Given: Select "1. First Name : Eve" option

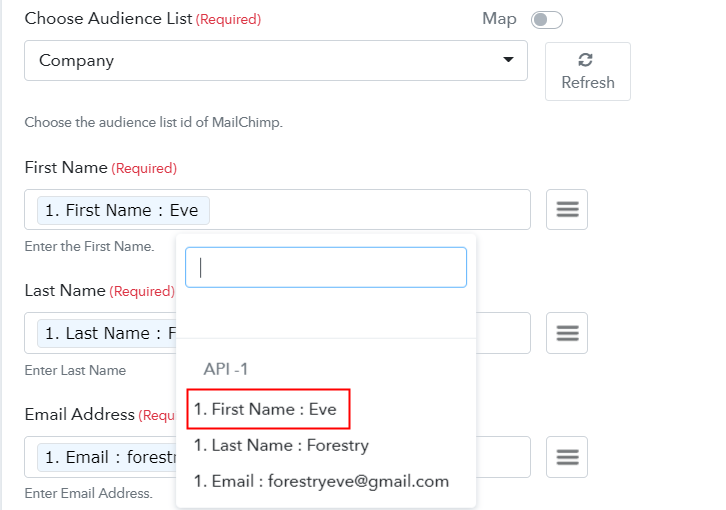Looking at the screenshot, I should pyautogui.click(x=266, y=409).
